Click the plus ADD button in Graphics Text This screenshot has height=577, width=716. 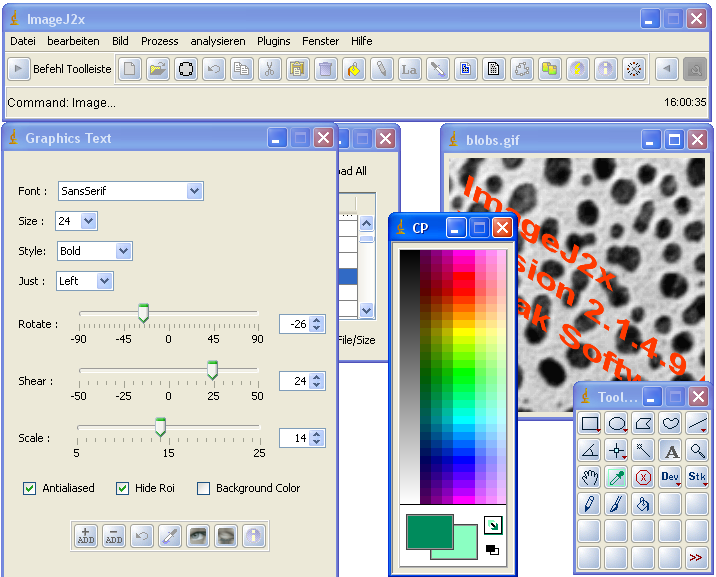pos(86,535)
